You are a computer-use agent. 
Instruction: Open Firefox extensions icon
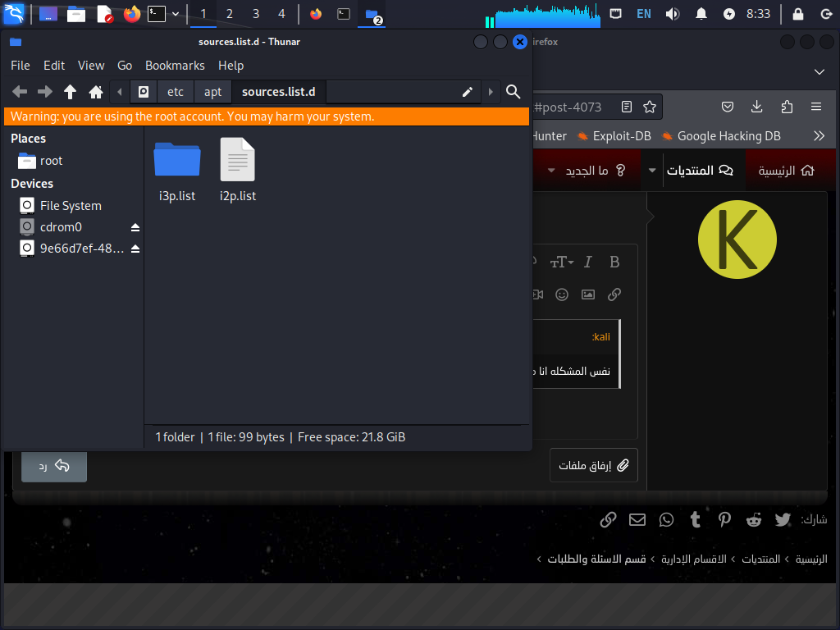coord(787,107)
